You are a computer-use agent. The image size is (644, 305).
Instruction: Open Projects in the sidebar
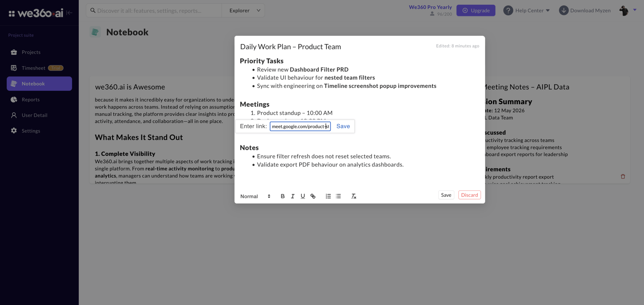pos(39,52)
